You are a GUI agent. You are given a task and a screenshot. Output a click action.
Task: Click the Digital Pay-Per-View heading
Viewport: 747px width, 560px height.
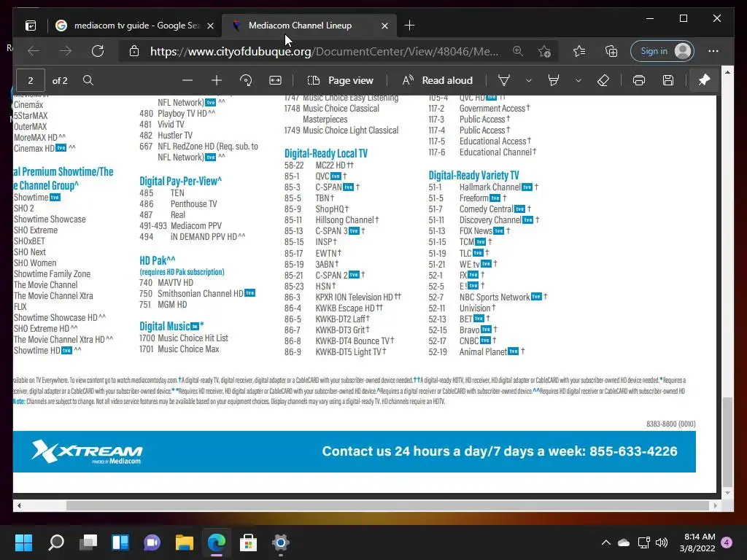point(181,181)
